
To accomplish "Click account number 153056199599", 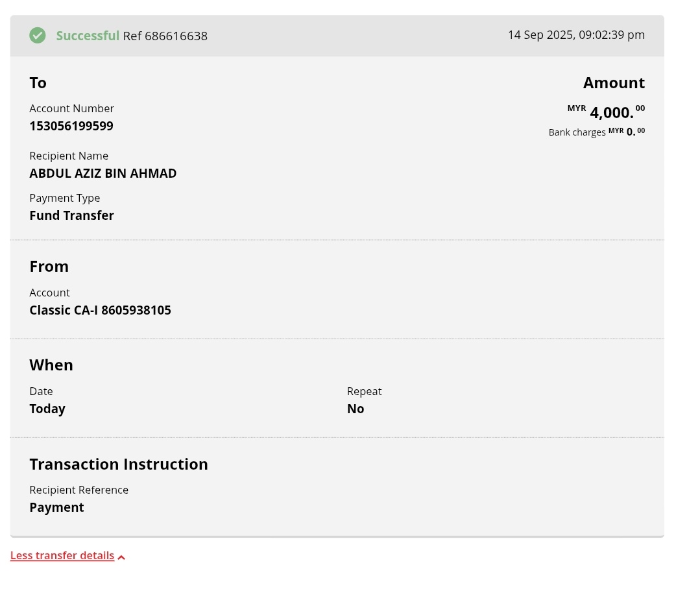I will 71,126.
